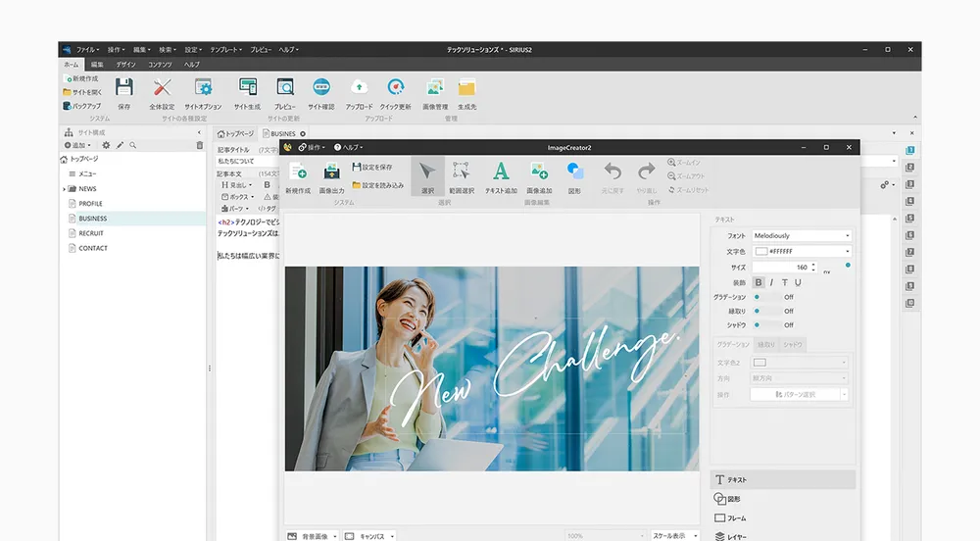
Task: Expand NEWS tree node arrow
Action: (64, 188)
